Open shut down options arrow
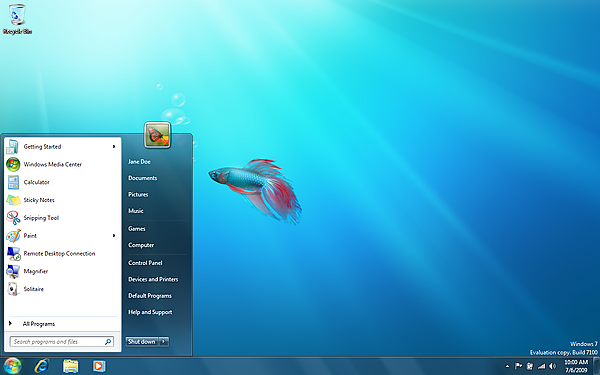Viewport: 600px width, 375px height. coord(164,341)
